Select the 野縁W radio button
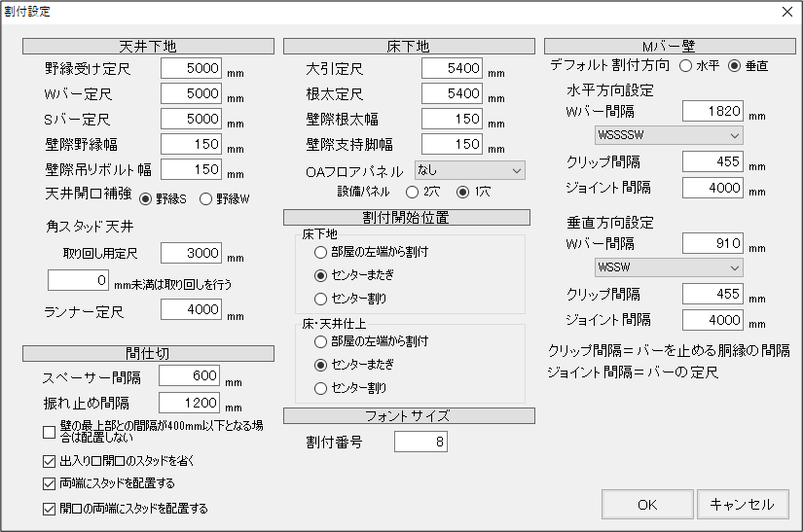The height and width of the screenshot is (532, 803). coord(205,199)
